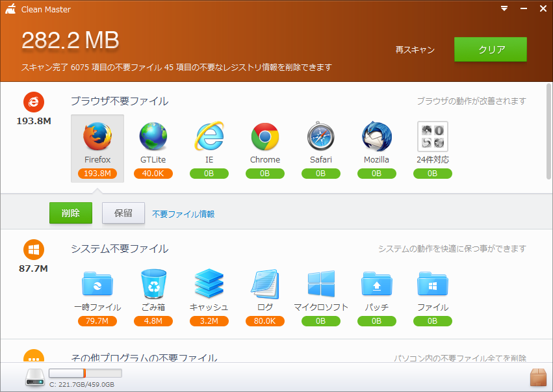Click the 一時ファイル temp folder icon
The image size is (553, 392).
coord(97,285)
